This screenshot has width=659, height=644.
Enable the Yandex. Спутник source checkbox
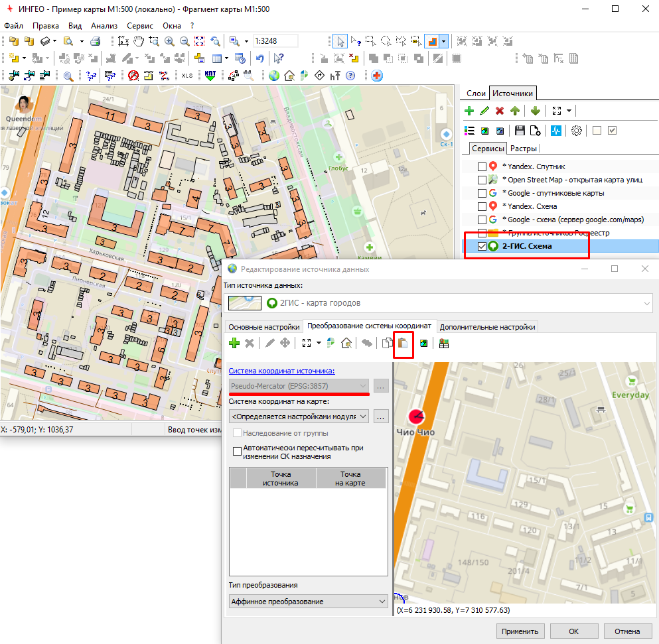pos(482,166)
